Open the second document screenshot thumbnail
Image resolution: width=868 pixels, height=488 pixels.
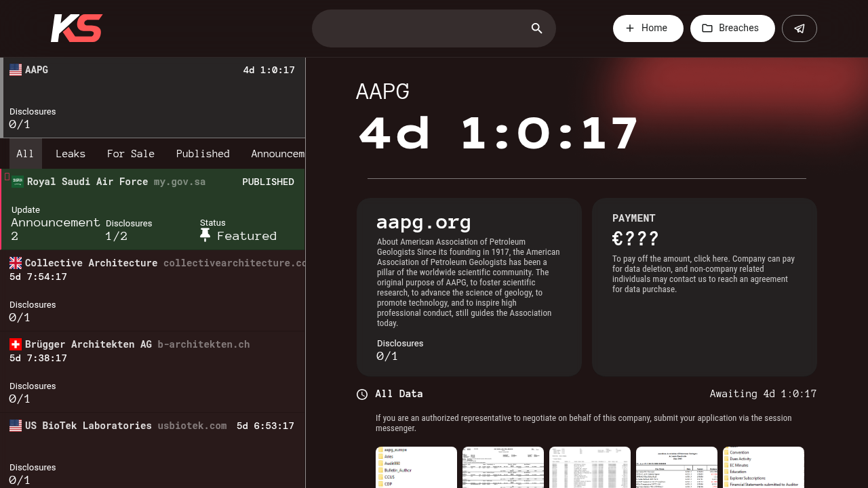[x=503, y=467]
